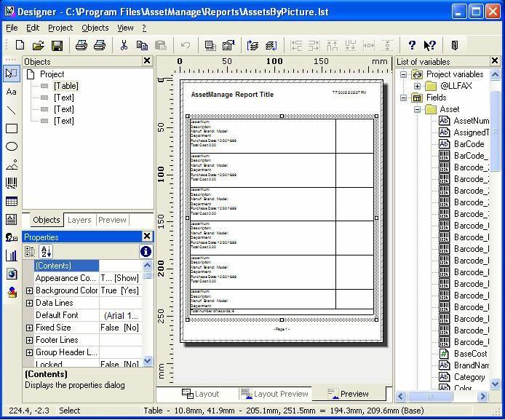Click the blue question mark help icon
The width and height of the screenshot is (505, 420).
coord(412,45)
